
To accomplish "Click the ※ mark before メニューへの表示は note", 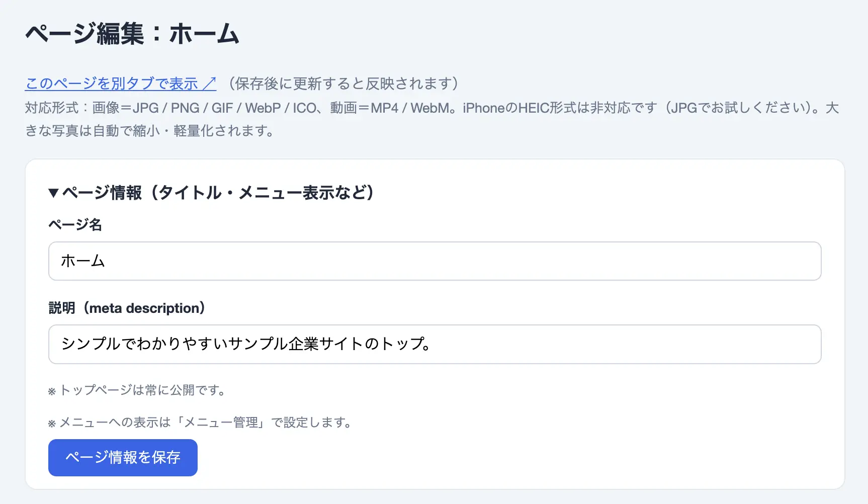I will tap(52, 423).
